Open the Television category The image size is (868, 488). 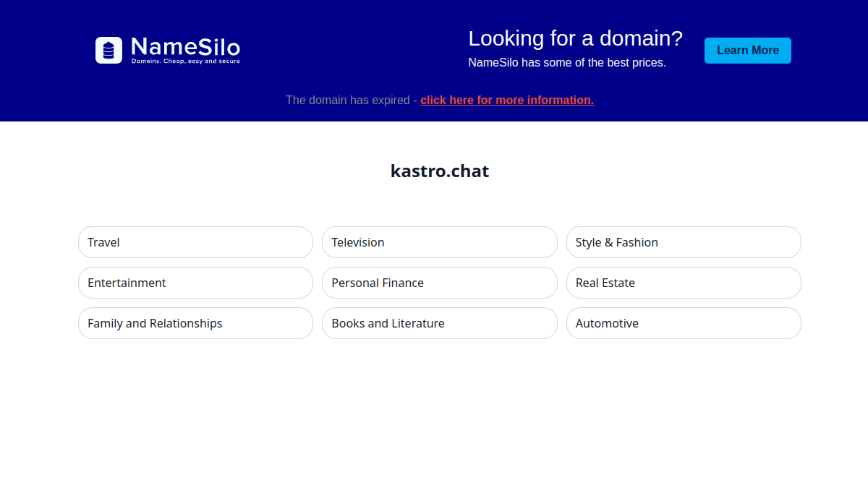coord(440,242)
